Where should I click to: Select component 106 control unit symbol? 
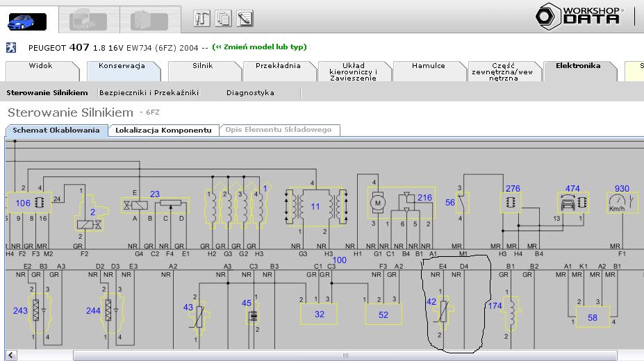pyautogui.click(x=29, y=203)
